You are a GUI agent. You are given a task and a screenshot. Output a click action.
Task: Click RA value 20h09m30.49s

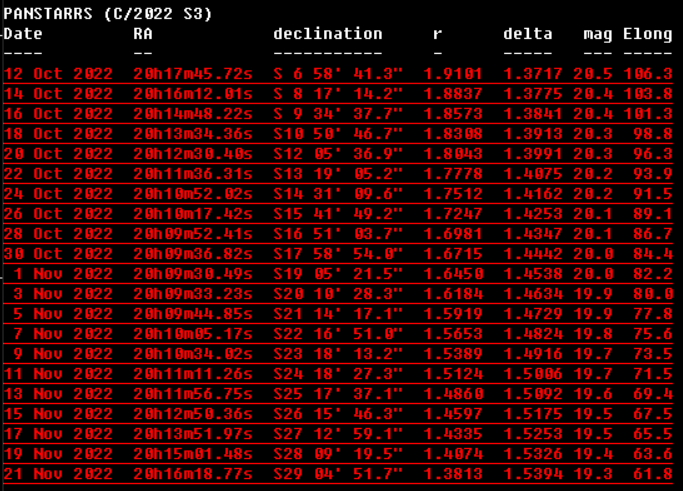tap(192, 274)
